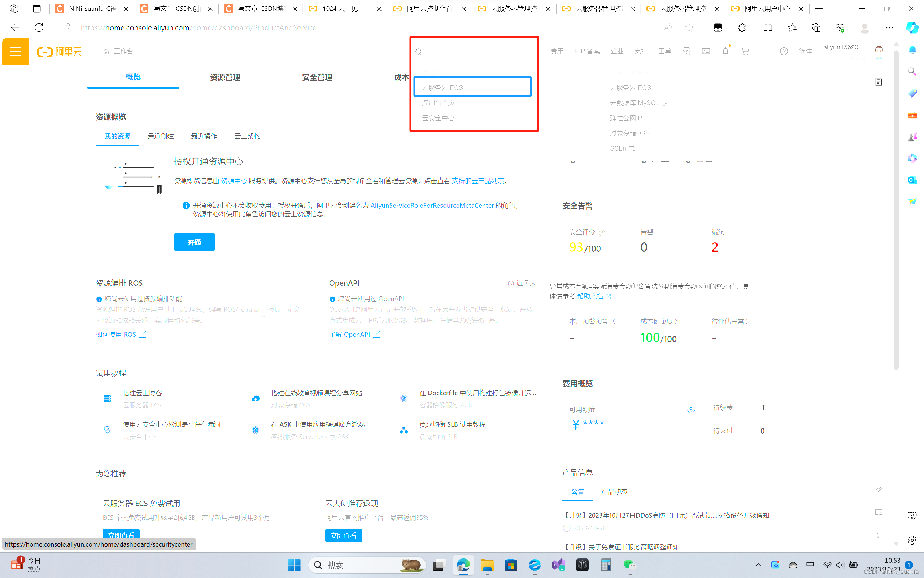Open the 近 7 天 time range selector
Image resolution: width=924 pixels, height=578 pixels.
522,283
